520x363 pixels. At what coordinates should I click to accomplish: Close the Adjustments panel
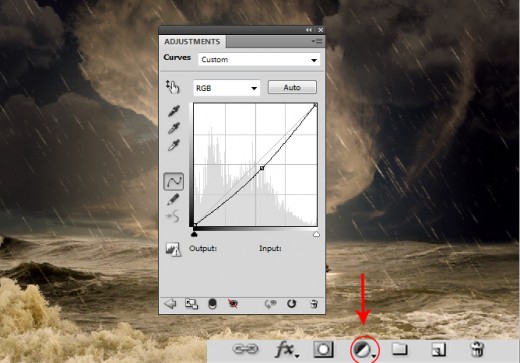pyautogui.click(x=321, y=30)
